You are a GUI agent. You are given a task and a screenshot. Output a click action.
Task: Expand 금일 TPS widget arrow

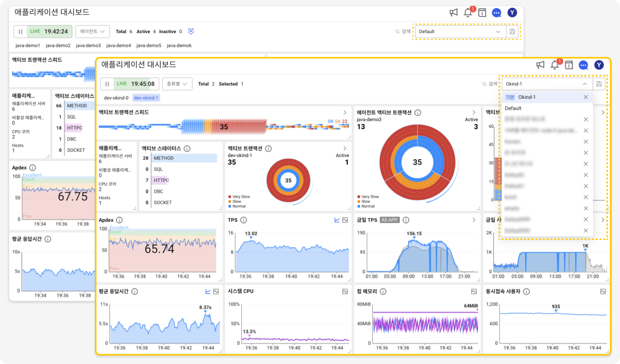(x=474, y=220)
